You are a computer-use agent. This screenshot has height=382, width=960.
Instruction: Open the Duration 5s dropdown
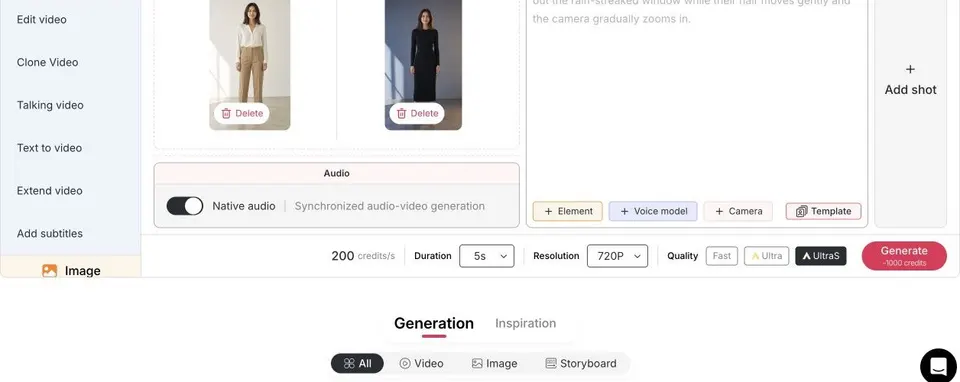(487, 256)
